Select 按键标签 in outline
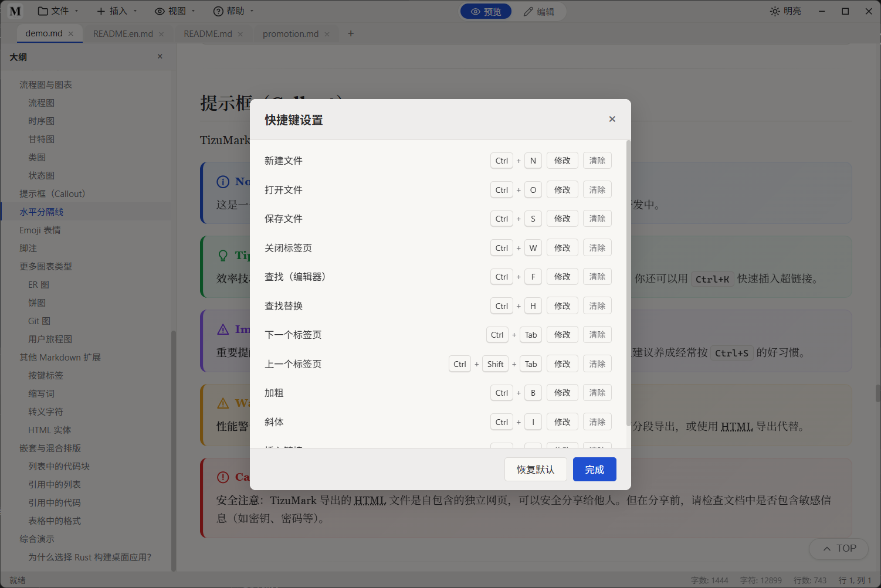The height and width of the screenshot is (588, 881). pyautogui.click(x=46, y=375)
